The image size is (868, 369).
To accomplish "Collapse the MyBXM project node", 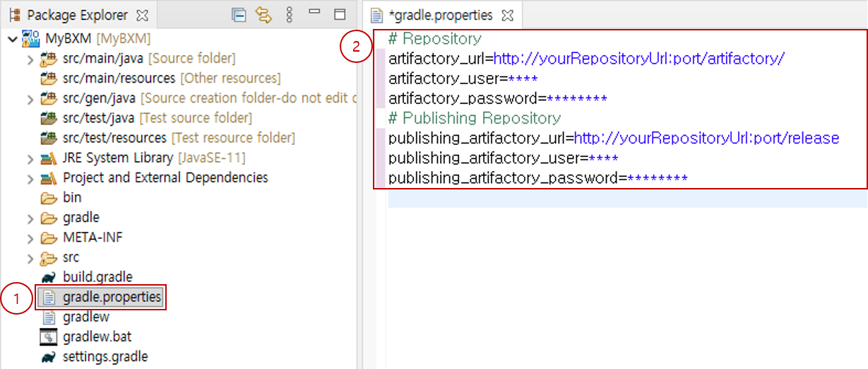I will 12,38.
